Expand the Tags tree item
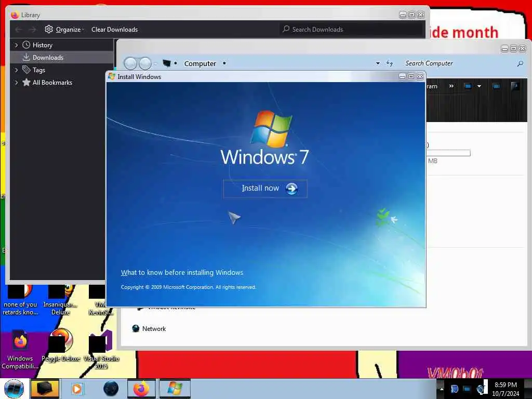532x399 pixels. pos(16,70)
